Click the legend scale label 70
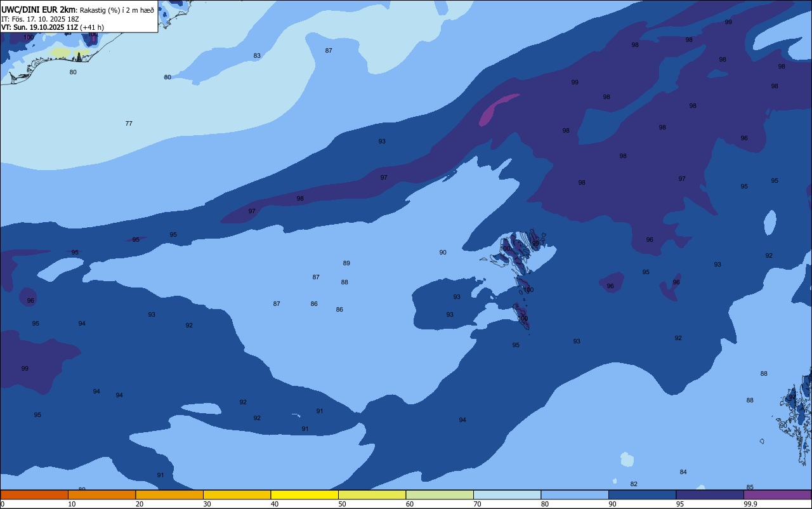812x509 pixels. pyautogui.click(x=477, y=504)
